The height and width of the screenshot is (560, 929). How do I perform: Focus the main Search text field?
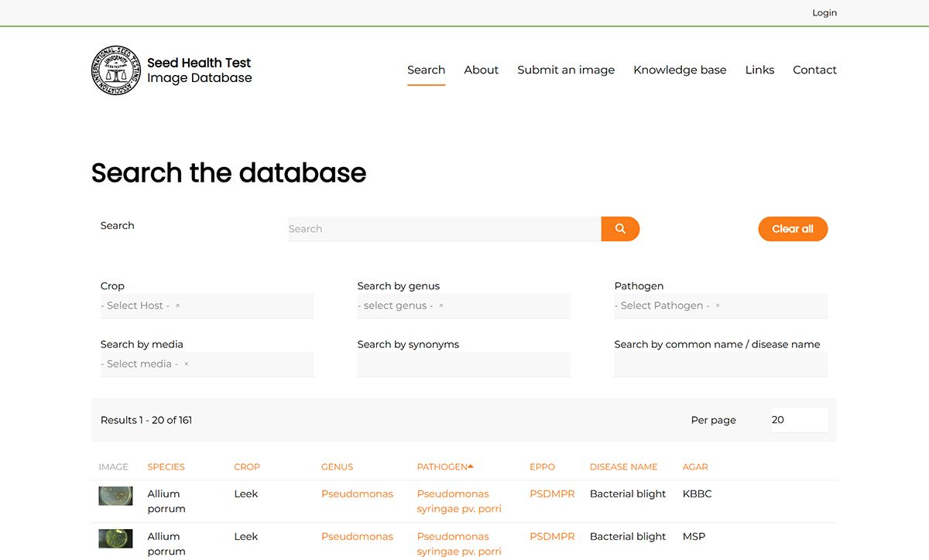click(x=444, y=229)
